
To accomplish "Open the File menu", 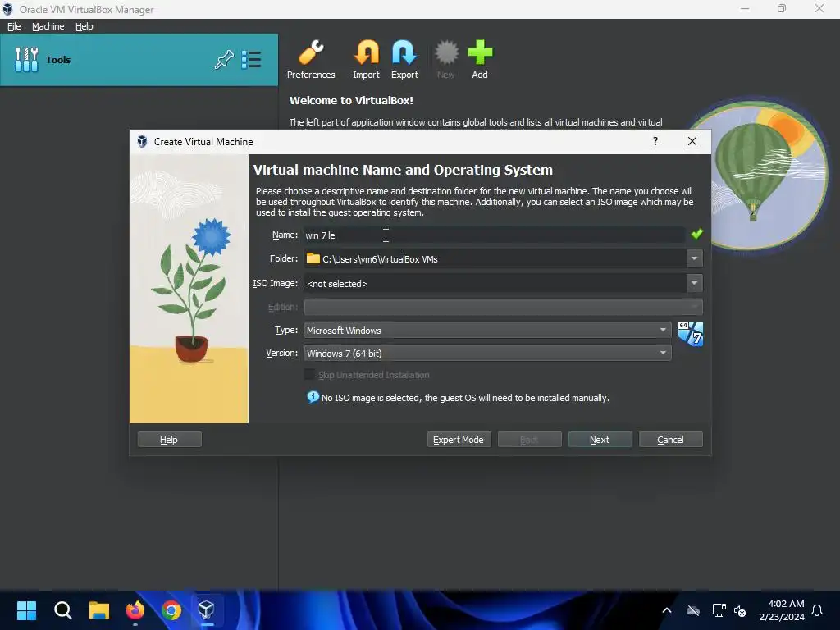I will [x=14, y=26].
